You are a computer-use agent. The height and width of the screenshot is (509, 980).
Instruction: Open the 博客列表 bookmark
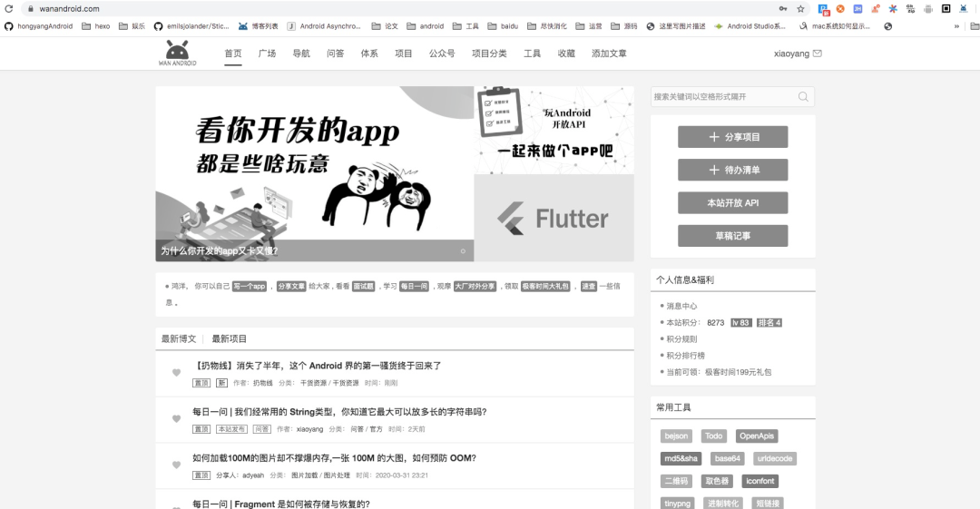coord(258,26)
